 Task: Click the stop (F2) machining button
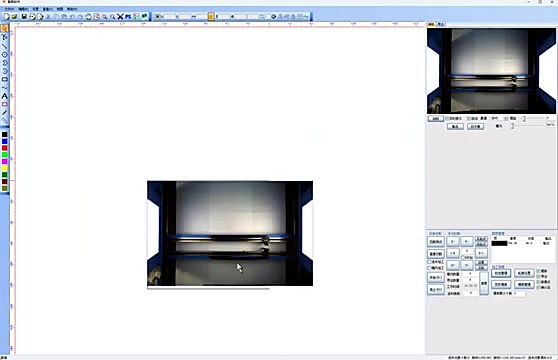pyautogui.click(x=436, y=290)
